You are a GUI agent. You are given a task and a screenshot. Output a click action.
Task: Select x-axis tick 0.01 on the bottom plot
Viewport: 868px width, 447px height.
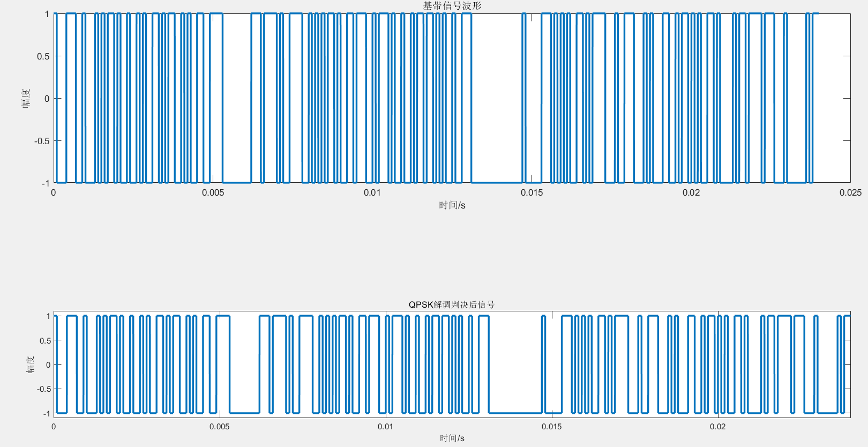pos(385,427)
